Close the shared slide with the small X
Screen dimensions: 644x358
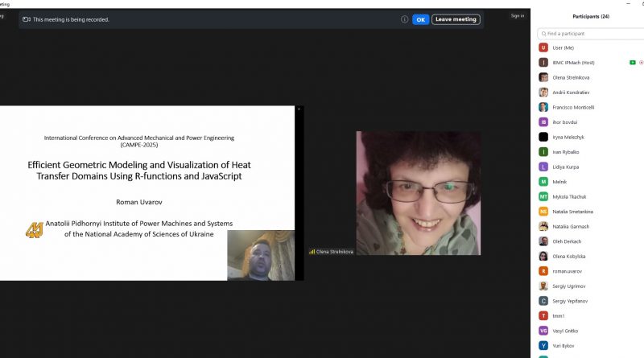tap(299, 109)
